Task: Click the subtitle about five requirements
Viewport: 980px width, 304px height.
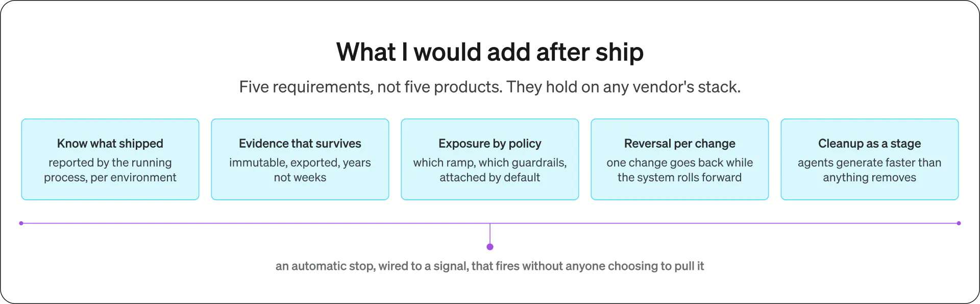Action: pos(490,87)
